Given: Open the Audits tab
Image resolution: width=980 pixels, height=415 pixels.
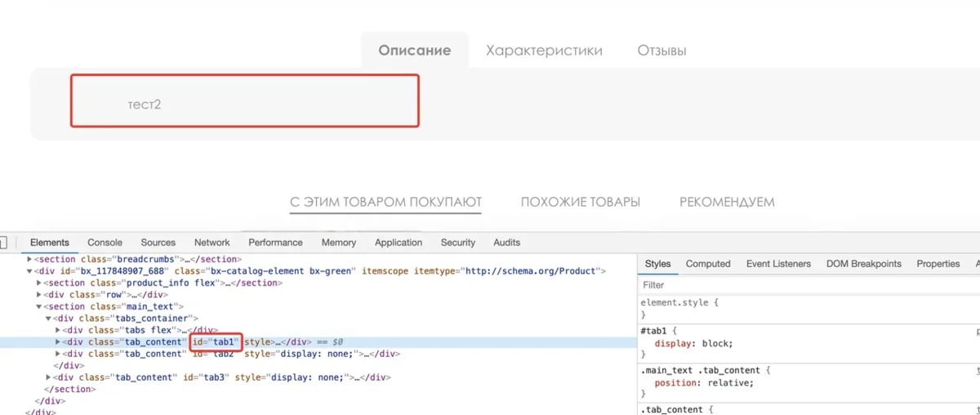Looking at the screenshot, I should tap(507, 243).
